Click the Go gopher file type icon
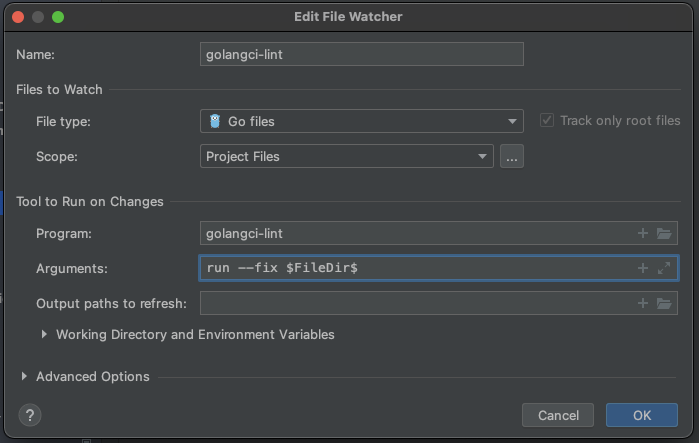 215,121
